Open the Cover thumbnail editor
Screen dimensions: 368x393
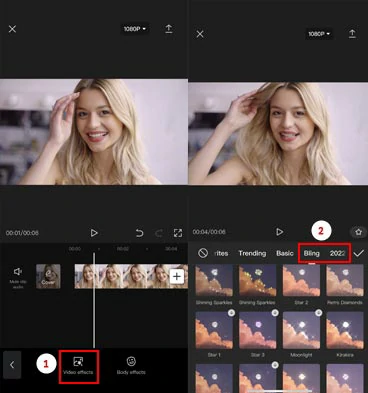point(48,276)
